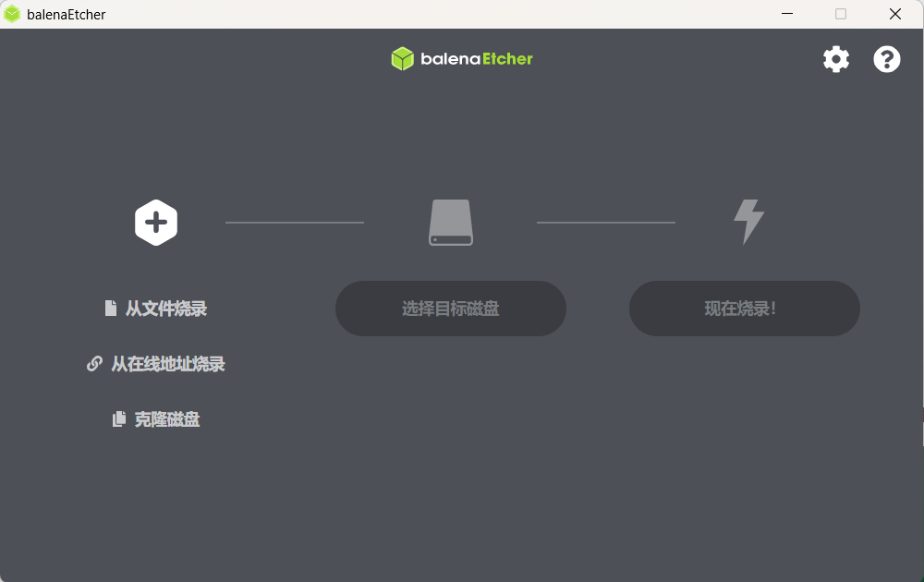Viewport: 924px width, 582px height.
Task: Close the balenaEtcher window
Action: [x=895, y=14]
